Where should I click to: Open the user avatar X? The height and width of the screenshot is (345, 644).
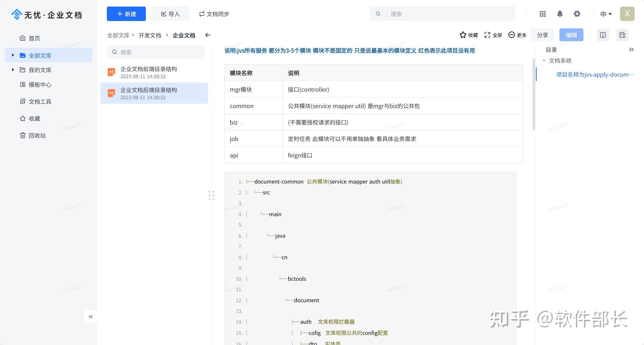tap(627, 14)
